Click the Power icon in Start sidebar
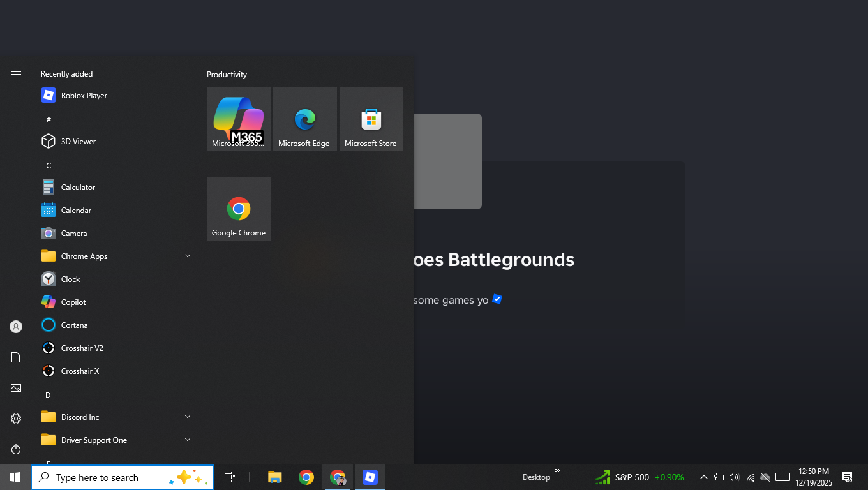The height and width of the screenshot is (490, 868). (16, 449)
